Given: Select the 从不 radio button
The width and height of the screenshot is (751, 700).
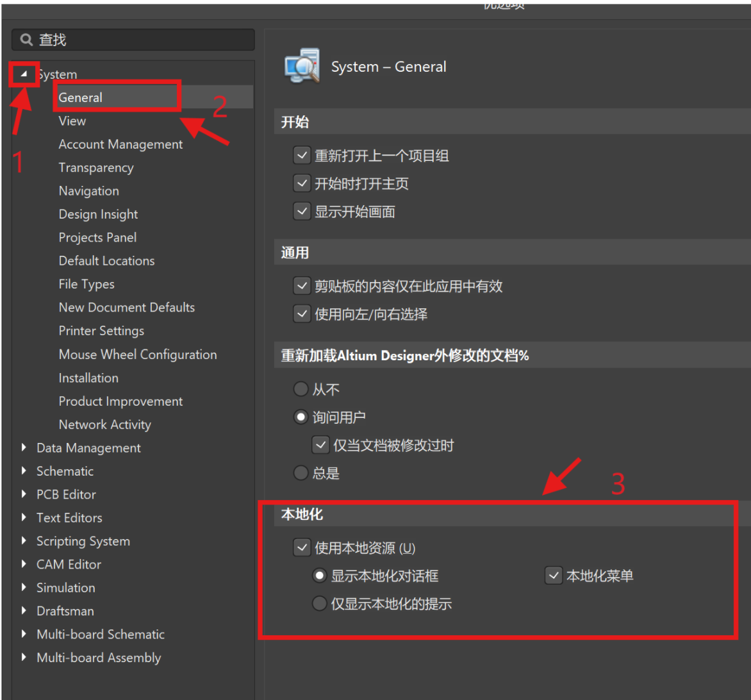Looking at the screenshot, I should (301, 388).
